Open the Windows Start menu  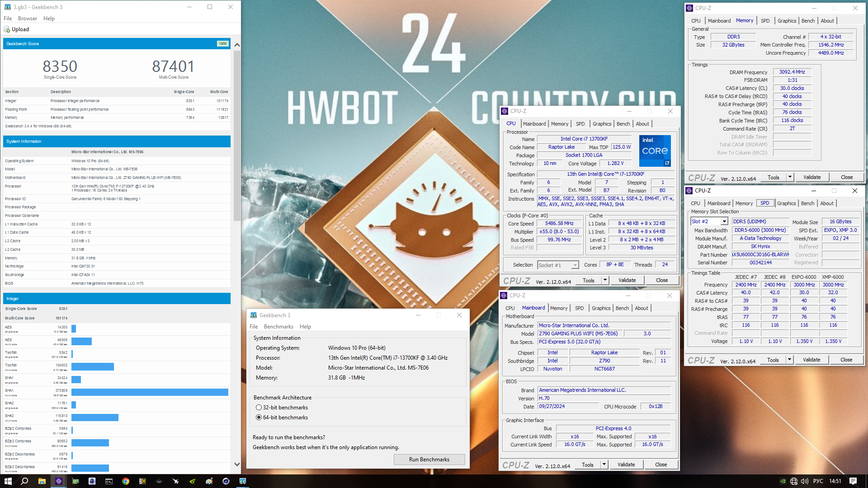(x=8, y=481)
